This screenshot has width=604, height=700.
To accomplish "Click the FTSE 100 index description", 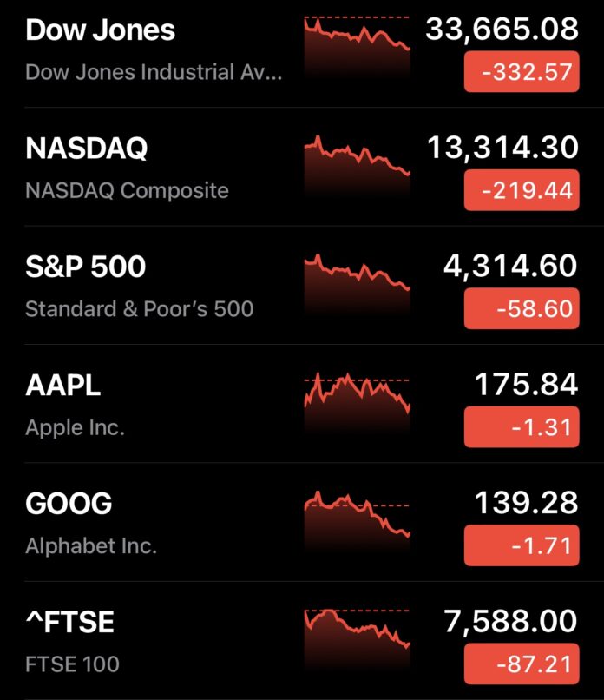I will coord(72,664).
